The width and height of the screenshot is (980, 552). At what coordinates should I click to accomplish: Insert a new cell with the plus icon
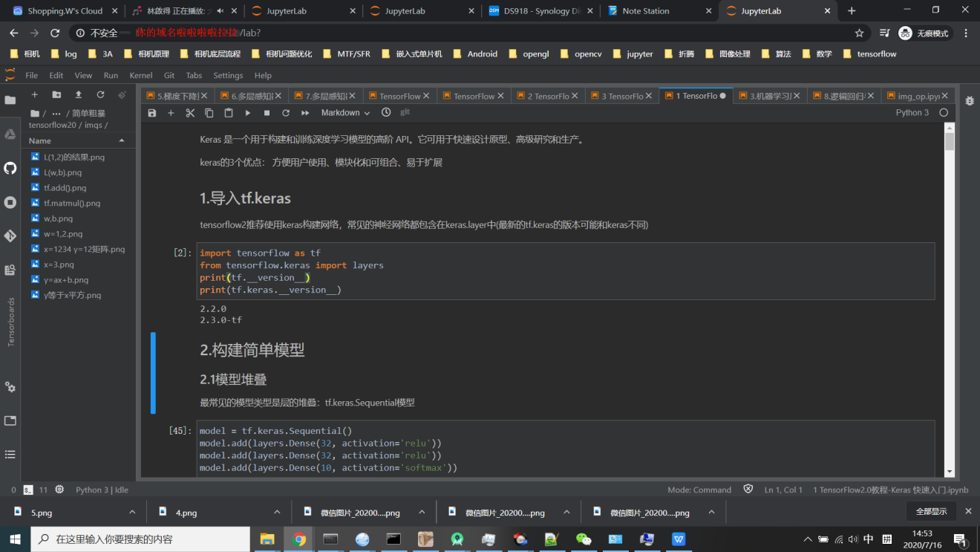(171, 112)
